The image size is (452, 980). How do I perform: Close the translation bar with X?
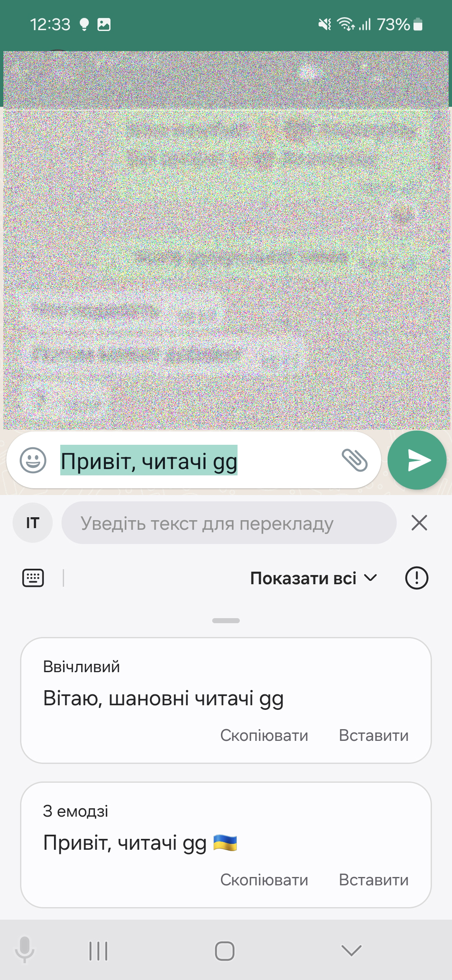419,523
